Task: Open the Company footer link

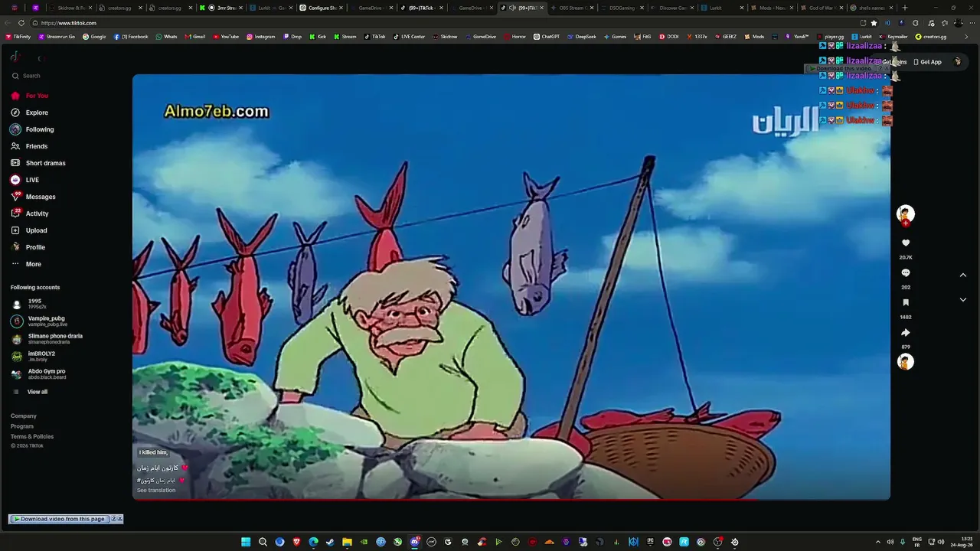Action: 24,416
